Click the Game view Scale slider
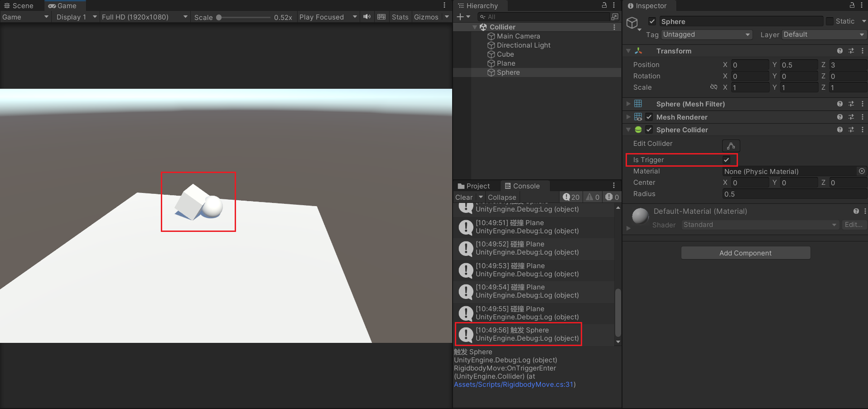 (x=243, y=17)
